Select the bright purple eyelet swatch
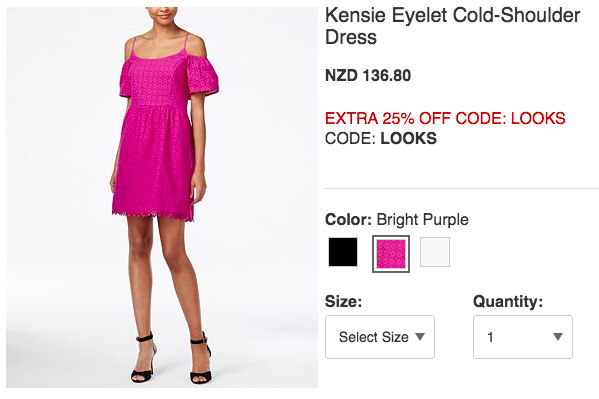599x399 pixels. (x=391, y=254)
